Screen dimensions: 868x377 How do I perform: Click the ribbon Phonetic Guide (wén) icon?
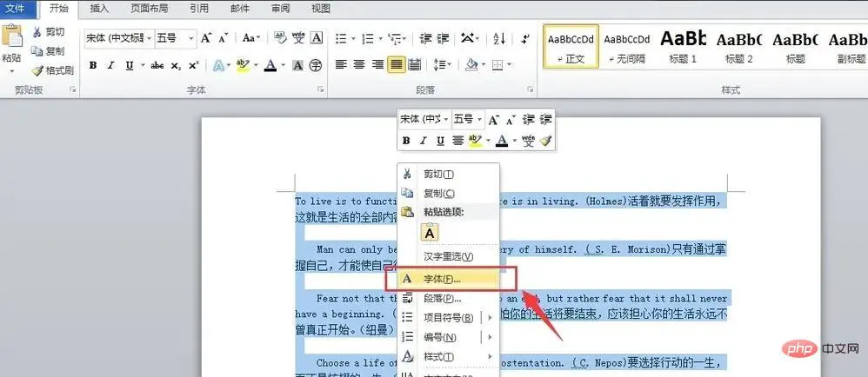pyautogui.click(x=299, y=38)
